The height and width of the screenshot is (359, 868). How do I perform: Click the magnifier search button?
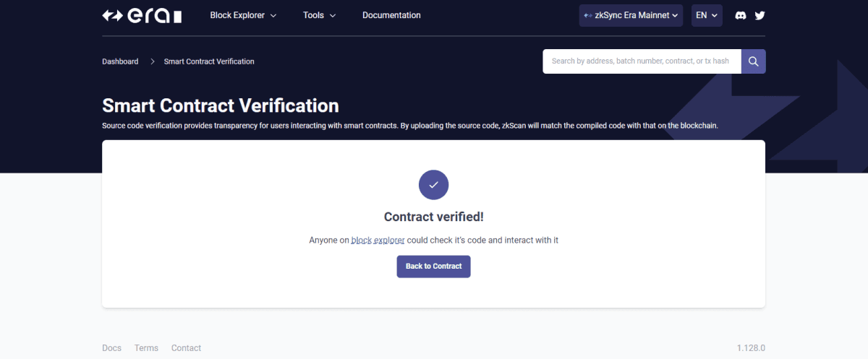point(754,61)
